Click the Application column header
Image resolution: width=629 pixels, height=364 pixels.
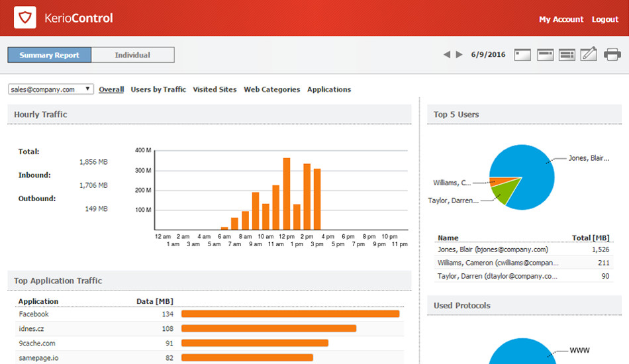[38, 301]
